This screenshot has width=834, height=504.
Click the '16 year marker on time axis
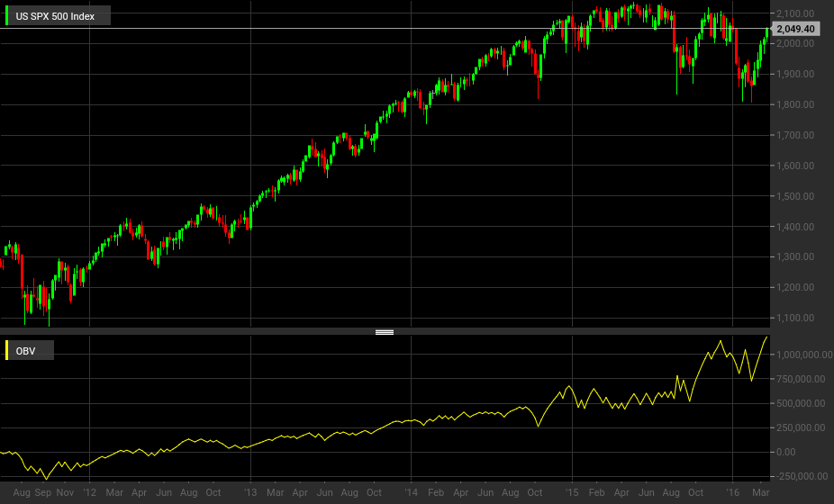pyautogui.click(x=732, y=492)
